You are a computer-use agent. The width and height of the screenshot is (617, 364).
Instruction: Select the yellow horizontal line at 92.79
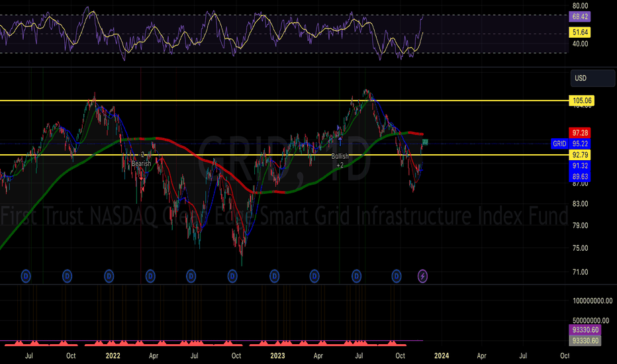(x=284, y=155)
